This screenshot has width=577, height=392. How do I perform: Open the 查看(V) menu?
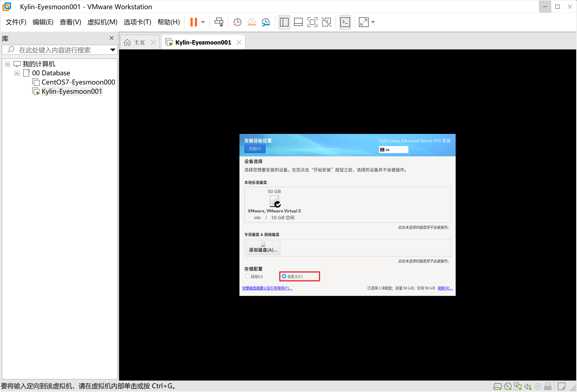(x=70, y=22)
